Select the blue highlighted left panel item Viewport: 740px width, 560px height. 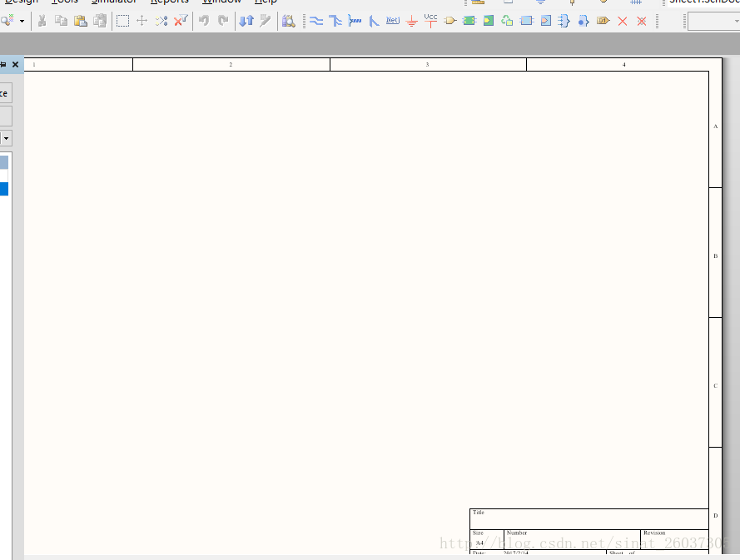click(4, 189)
